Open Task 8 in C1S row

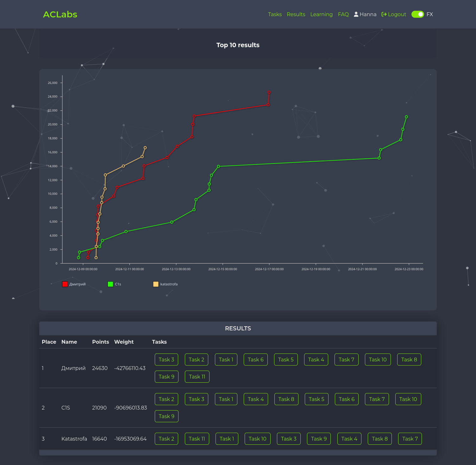pos(286,399)
